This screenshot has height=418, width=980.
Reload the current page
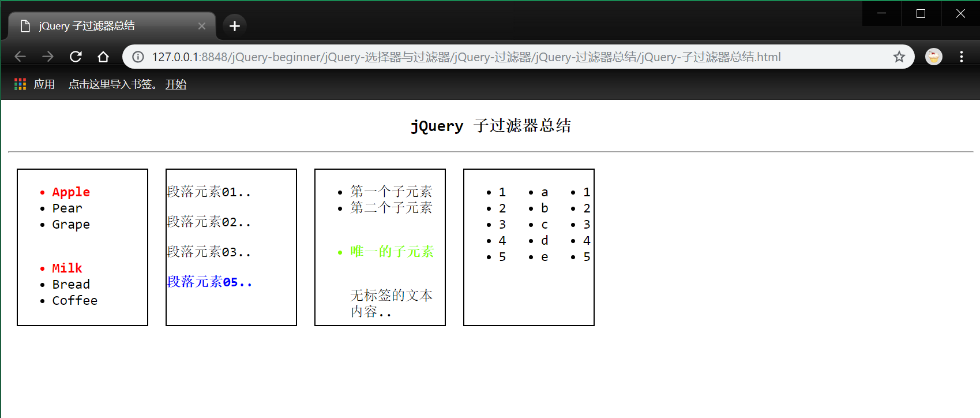click(x=76, y=57)
